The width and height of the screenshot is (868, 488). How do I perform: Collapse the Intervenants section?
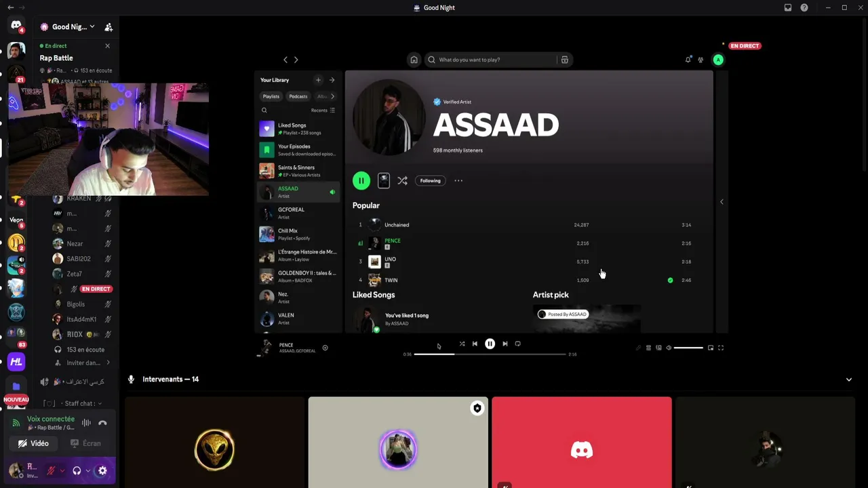click(848, 380)
